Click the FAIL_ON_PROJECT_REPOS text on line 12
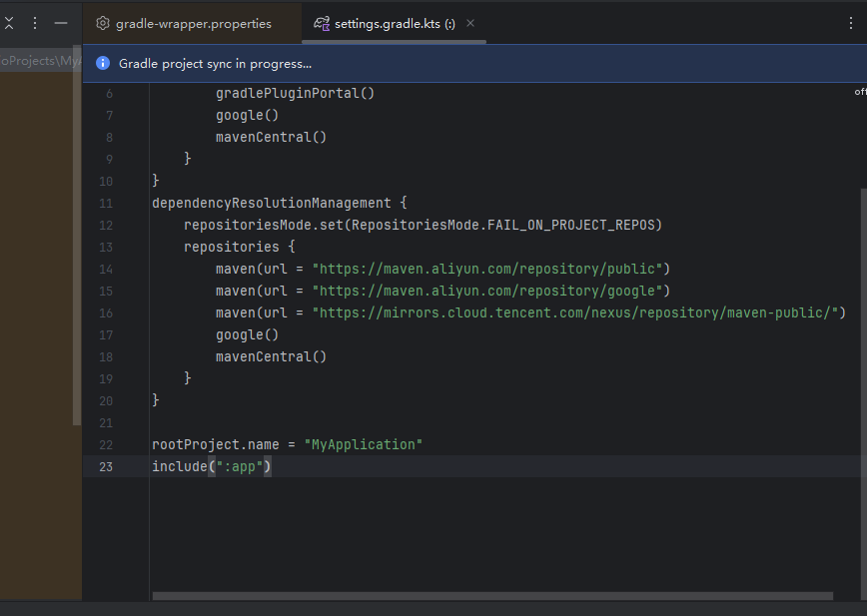The width and height of the screenshot is (867, 616). pos(570,226)
